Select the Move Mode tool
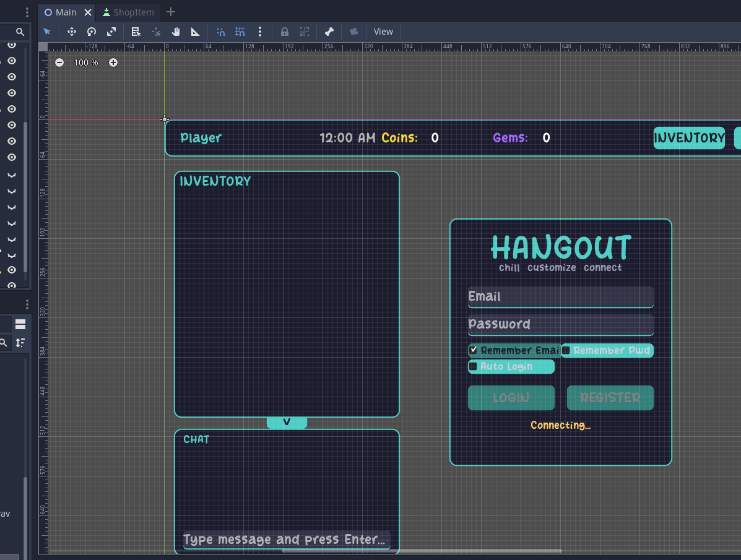This screenshot has width=741, height=560. point(71,32)
